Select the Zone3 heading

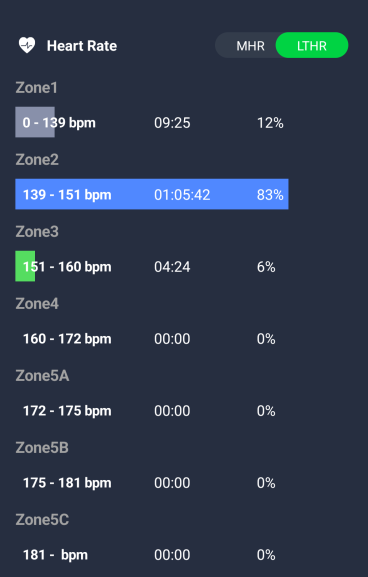pyautogui.click(x=37, y=232)
